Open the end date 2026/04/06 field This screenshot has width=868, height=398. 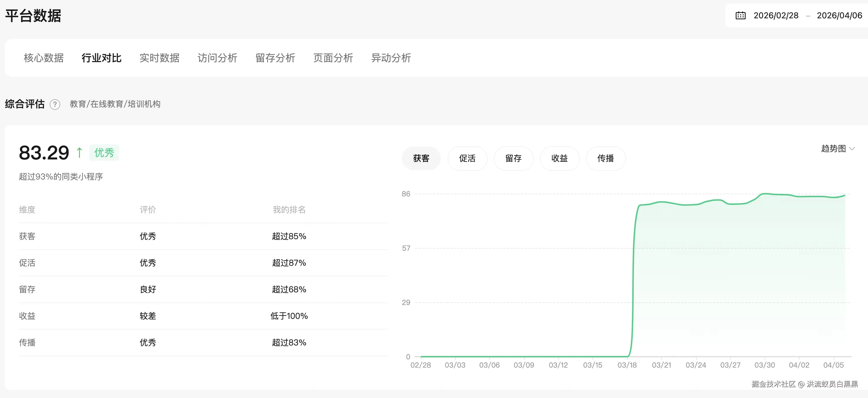(x=839, y=15)
